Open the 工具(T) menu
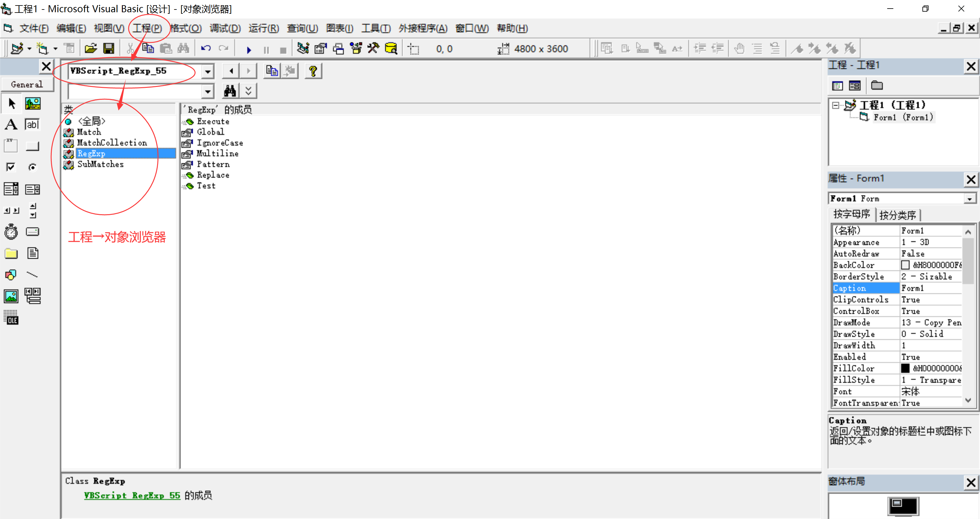980x519 pixels. [376, 28]
